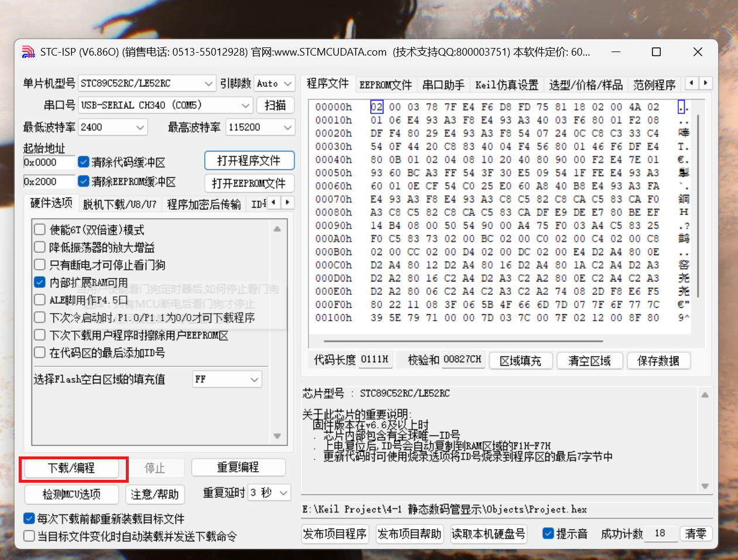Image resolution: width=738 pixels, height=560 pixels.
Task: Toggle the 提示音 checkbox
Action: 548,533
